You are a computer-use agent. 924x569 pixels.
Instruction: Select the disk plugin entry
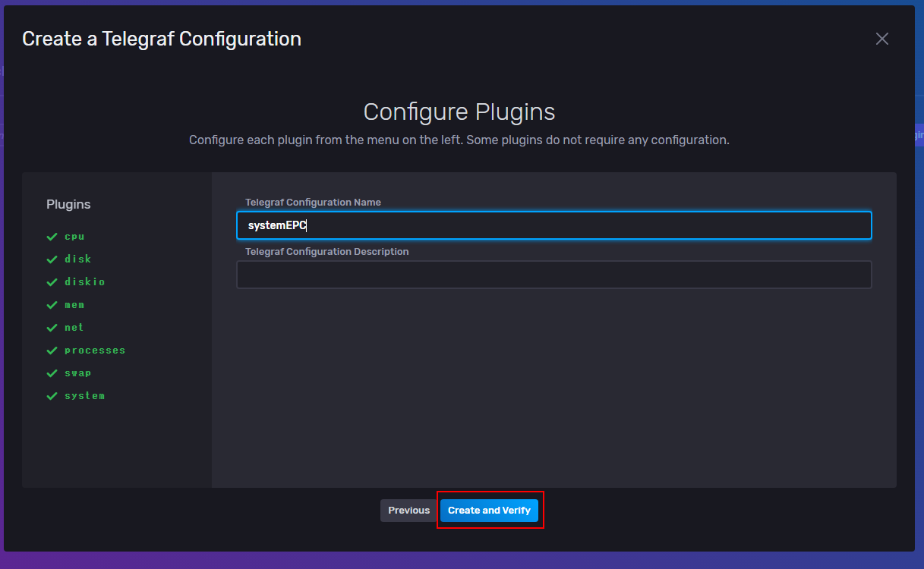77,259
